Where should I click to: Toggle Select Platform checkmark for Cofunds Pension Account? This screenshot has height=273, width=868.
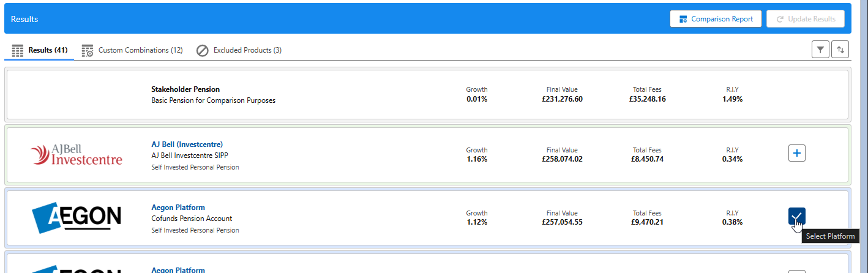coord(796,216)
